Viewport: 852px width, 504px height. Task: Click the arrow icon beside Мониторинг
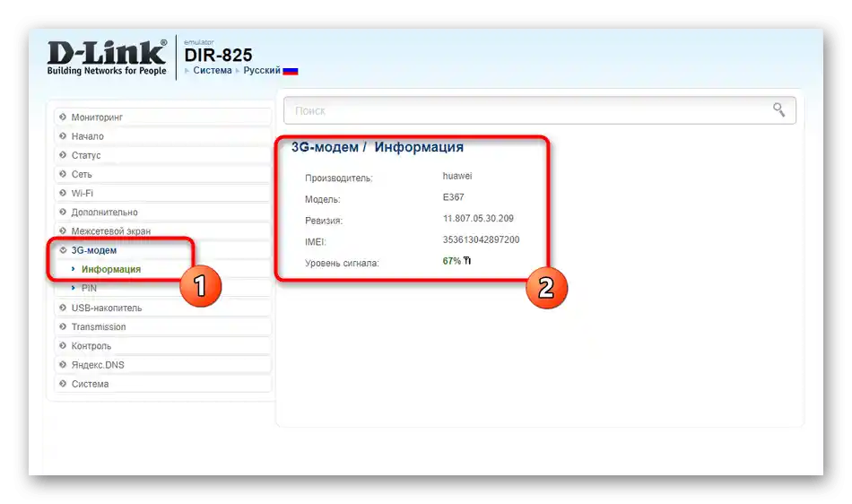(x=63, y=117)
